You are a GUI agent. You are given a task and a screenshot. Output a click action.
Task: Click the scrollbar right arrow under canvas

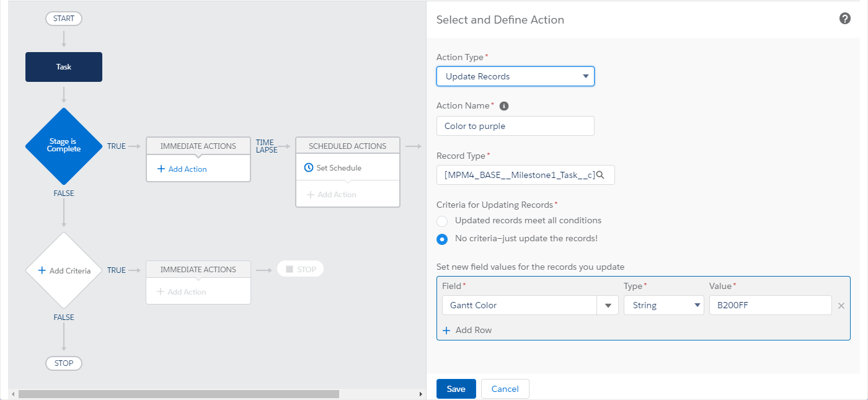pyautogui.click(x=421, y=394)
